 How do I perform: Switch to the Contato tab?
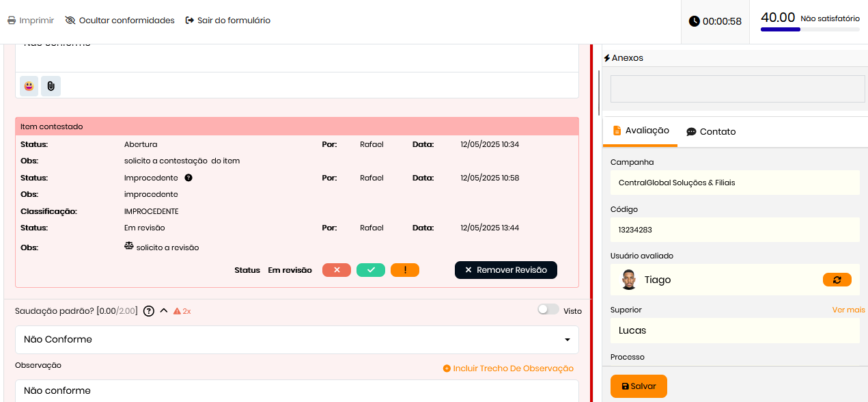[x=711, y=131]
